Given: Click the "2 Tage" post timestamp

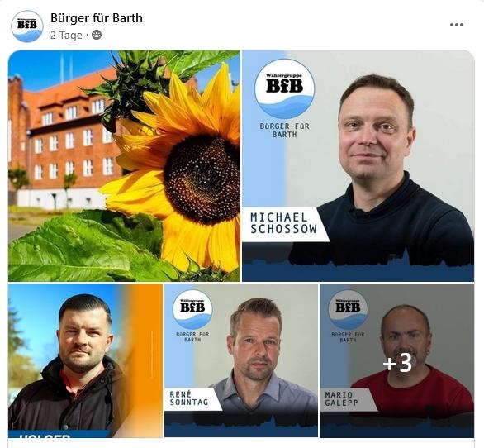Looking at the screenshot, I should [66, 36].
